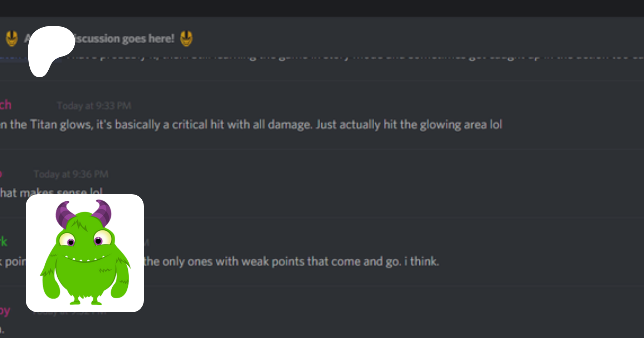Viewport: 644px width, 338px height.
Task: Select the 'hat makes sense lol' message
Action: [52, 192]
